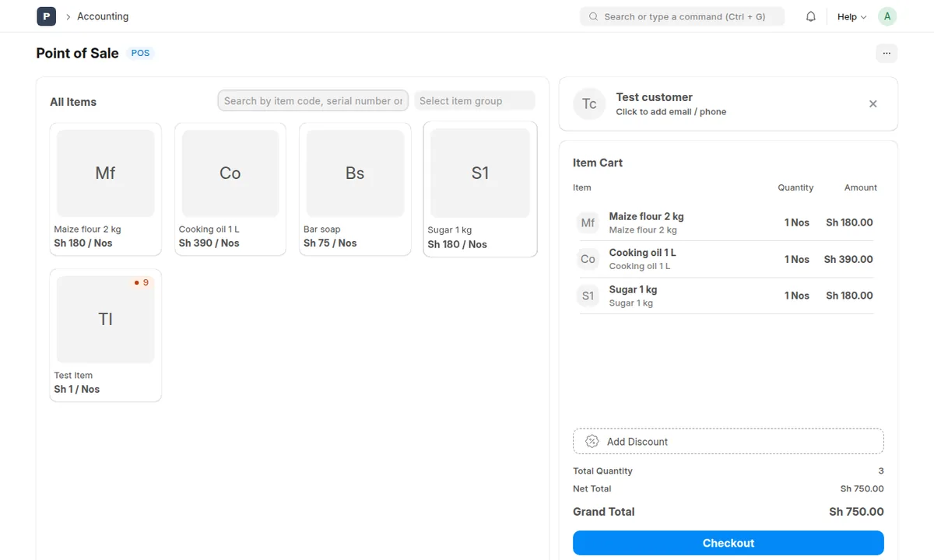Click the user avatar A
The height and width of the screenshot is (560, 934).
[887, 16]
